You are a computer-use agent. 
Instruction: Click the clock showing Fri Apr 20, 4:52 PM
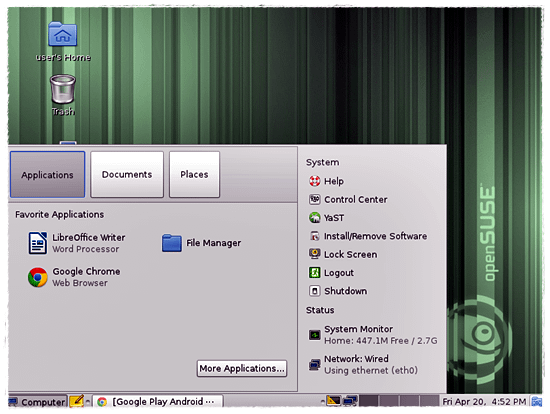(484, 401)
